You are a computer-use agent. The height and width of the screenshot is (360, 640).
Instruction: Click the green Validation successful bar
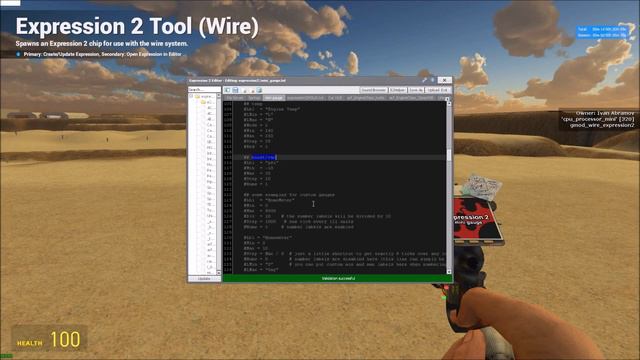point(338,278)
